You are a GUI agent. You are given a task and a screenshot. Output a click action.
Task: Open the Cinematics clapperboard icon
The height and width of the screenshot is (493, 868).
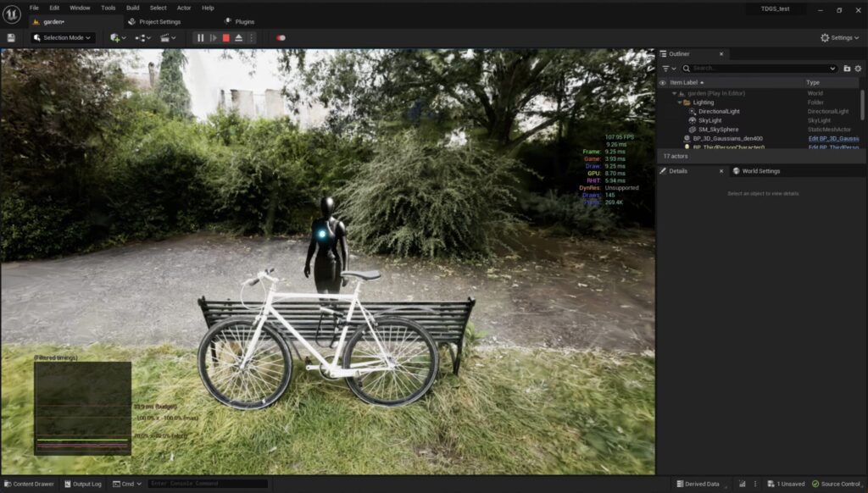click(164, 37)
